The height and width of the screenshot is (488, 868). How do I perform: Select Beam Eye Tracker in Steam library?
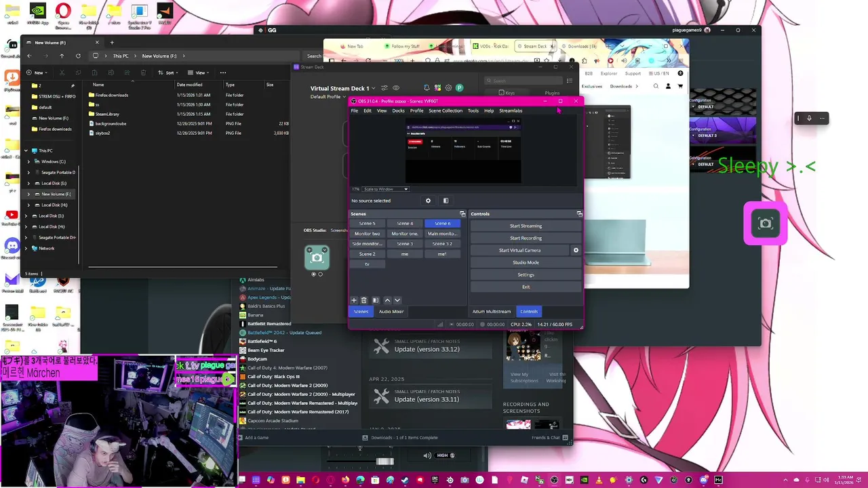[x=266, y=350]
